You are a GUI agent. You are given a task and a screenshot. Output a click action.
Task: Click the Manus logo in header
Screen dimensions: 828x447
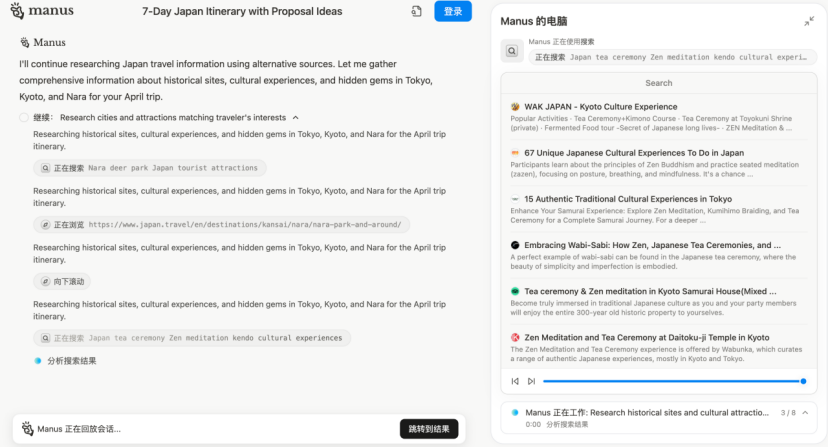point(42,11)
